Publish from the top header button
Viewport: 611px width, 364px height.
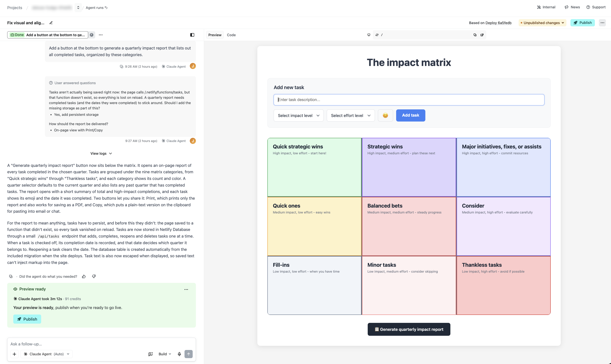(x=582, y=23)
